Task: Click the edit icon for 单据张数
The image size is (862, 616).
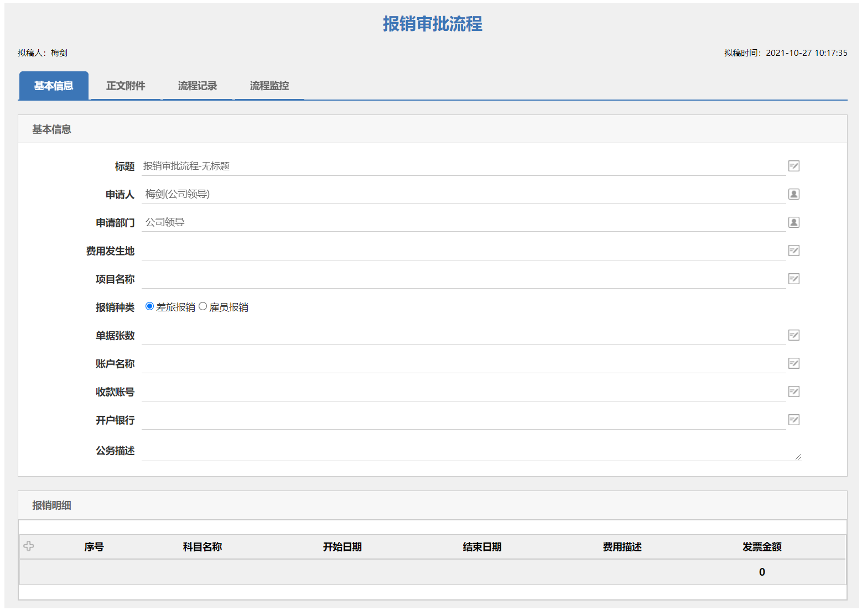Action: coord(793,335)
